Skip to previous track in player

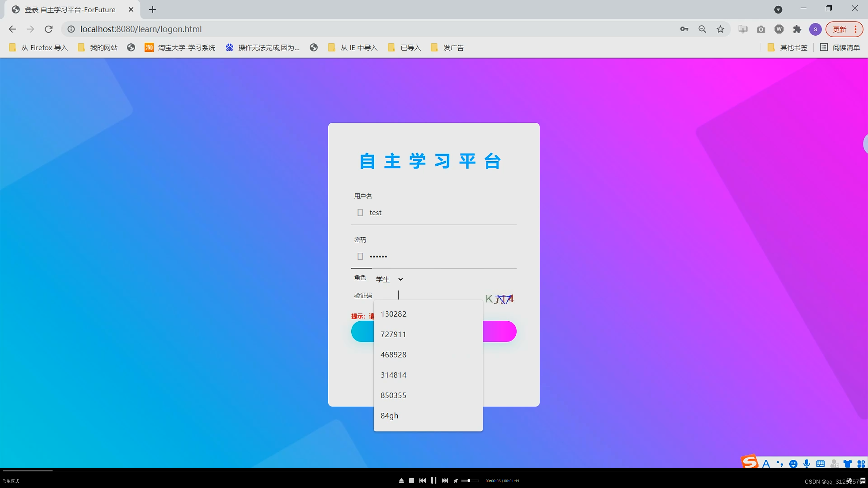tap(422, 481)
